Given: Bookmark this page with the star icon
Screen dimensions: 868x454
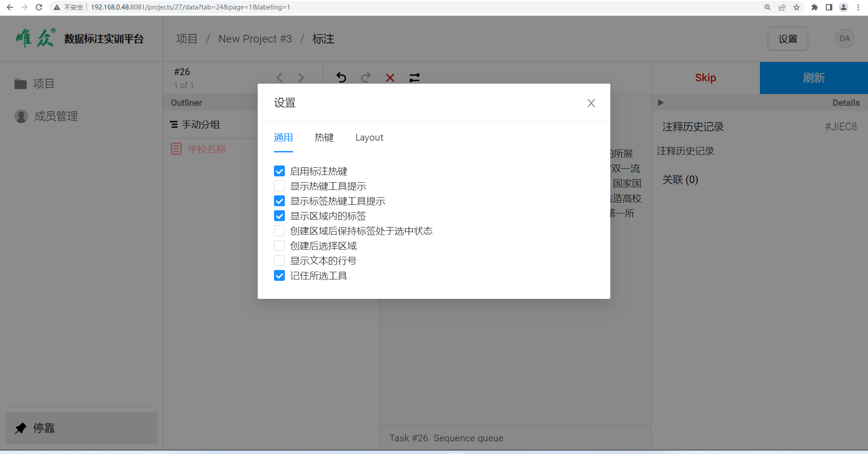Looking at the screenshot, I should pos(797,7).
